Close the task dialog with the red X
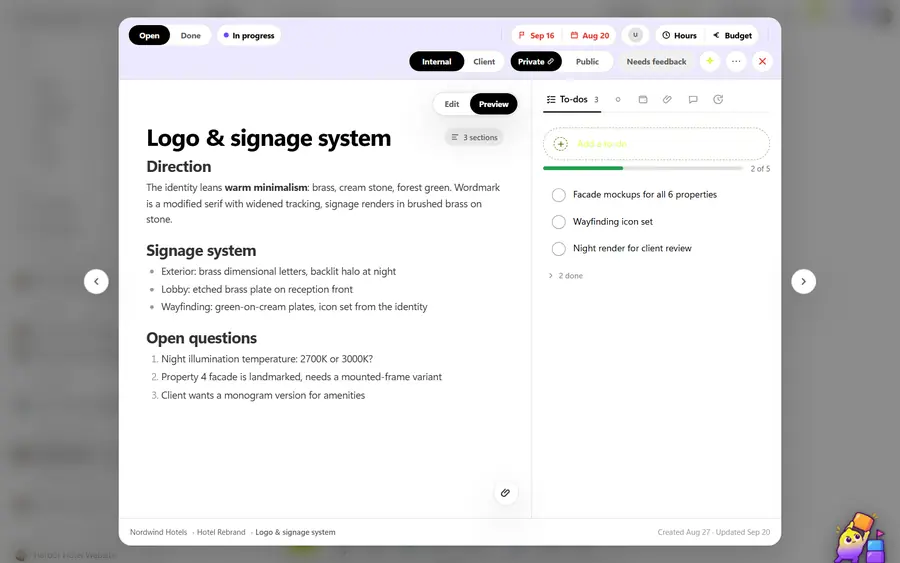Image resolution: width=900 pixels, height=563 pixels. point(762,61)
